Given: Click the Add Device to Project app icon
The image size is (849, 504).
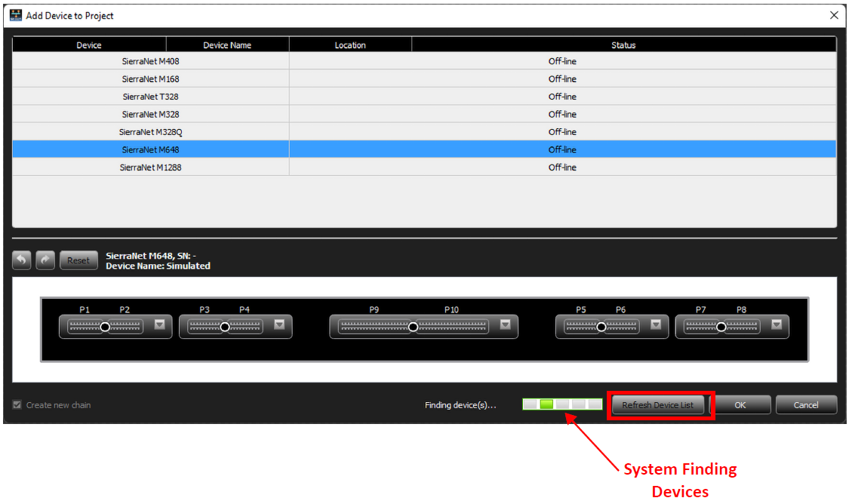Looking at the screenshot, I should (17, 15).
